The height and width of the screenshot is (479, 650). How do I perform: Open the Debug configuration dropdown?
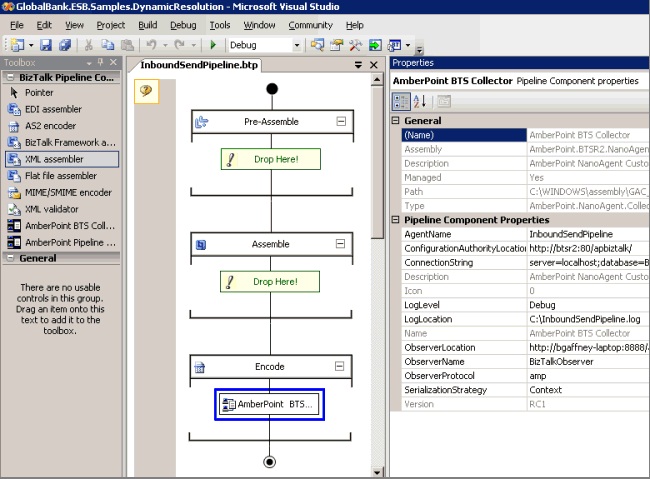coord(297,45)
